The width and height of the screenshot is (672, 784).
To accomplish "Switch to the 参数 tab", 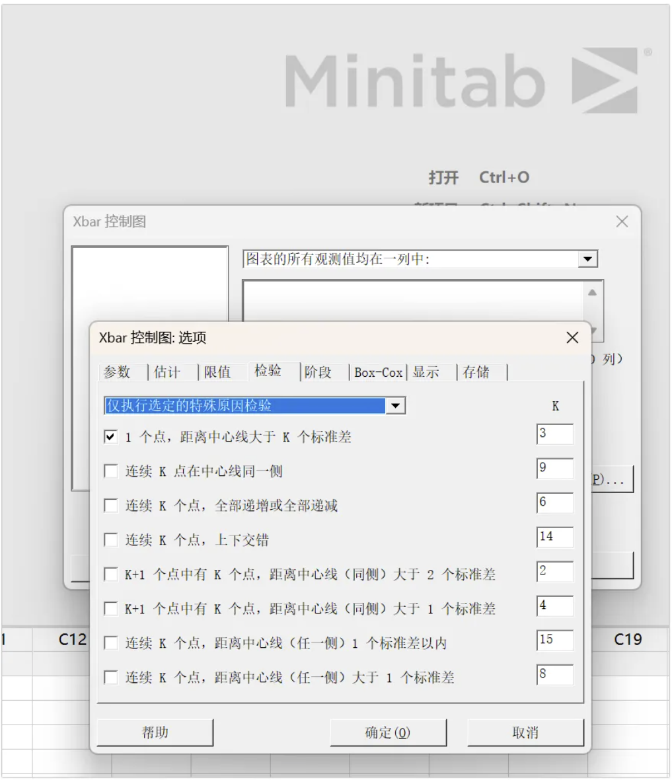I will (x=118, y=372).
